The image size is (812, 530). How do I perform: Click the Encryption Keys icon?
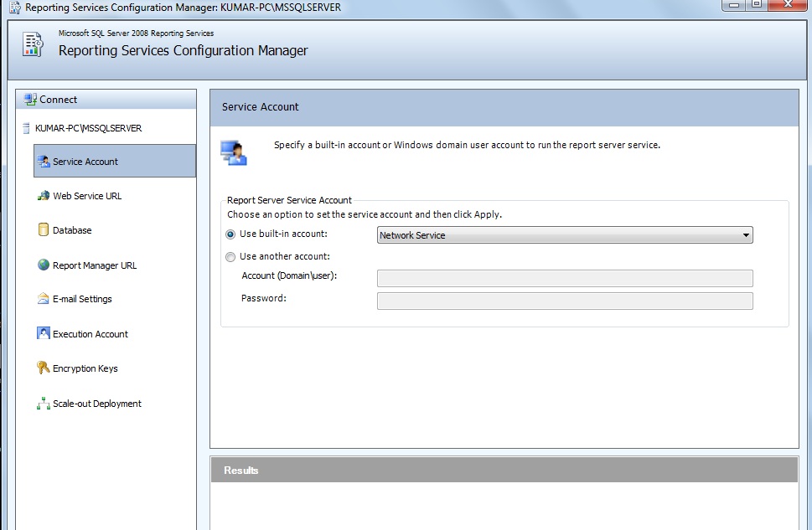[44, 368]
